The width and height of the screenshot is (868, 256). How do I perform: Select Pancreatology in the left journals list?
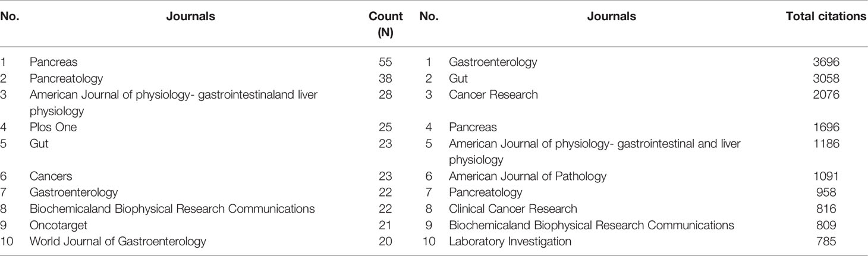tap(66, 78)
